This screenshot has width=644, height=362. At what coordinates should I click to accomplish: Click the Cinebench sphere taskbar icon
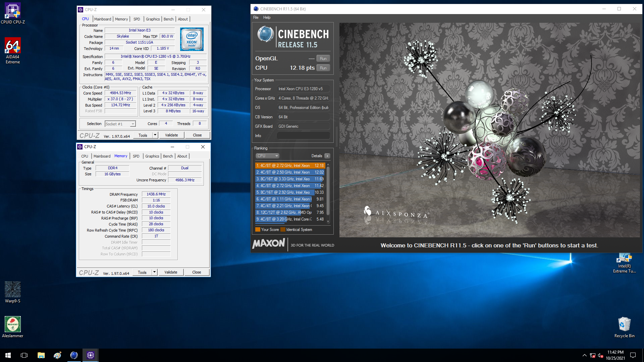tap(74, 355)
